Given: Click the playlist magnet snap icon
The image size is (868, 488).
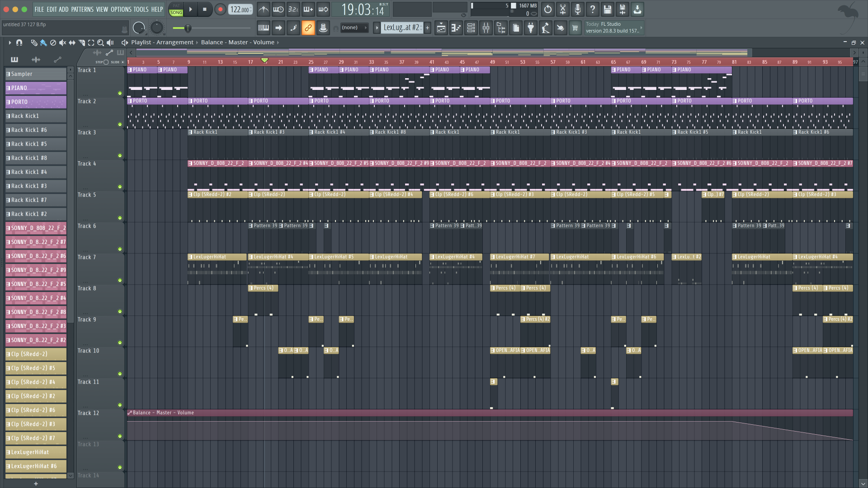Looking at the screenshot, I should (x=19, y=42).
